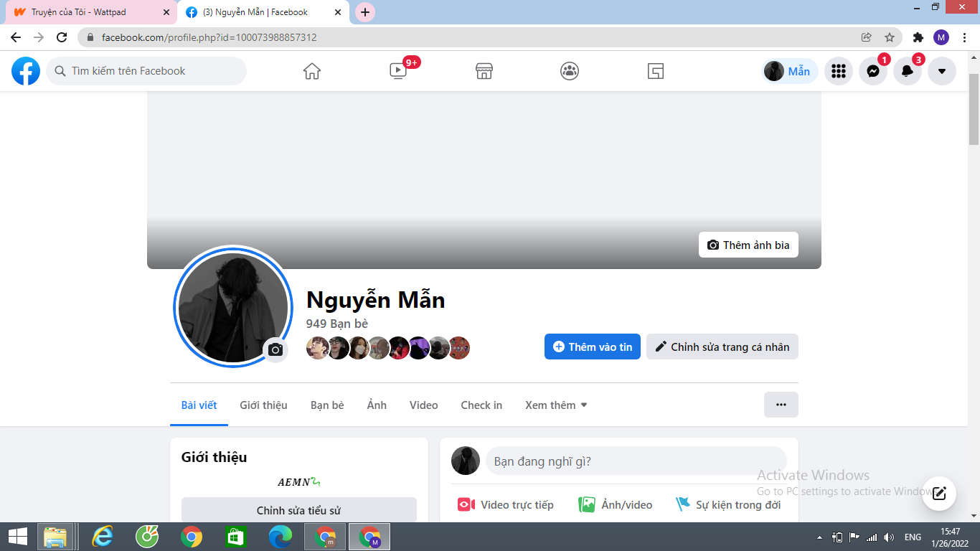
Task: Click volume speaker tray icon
Action: pyautogui.click(x=889, y=537)
